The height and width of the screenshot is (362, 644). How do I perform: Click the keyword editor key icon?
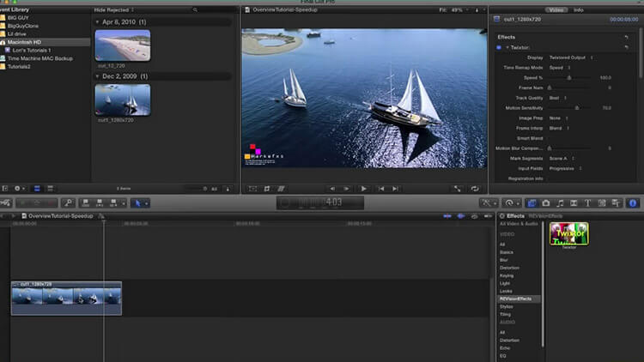click(x=68, y=202)
